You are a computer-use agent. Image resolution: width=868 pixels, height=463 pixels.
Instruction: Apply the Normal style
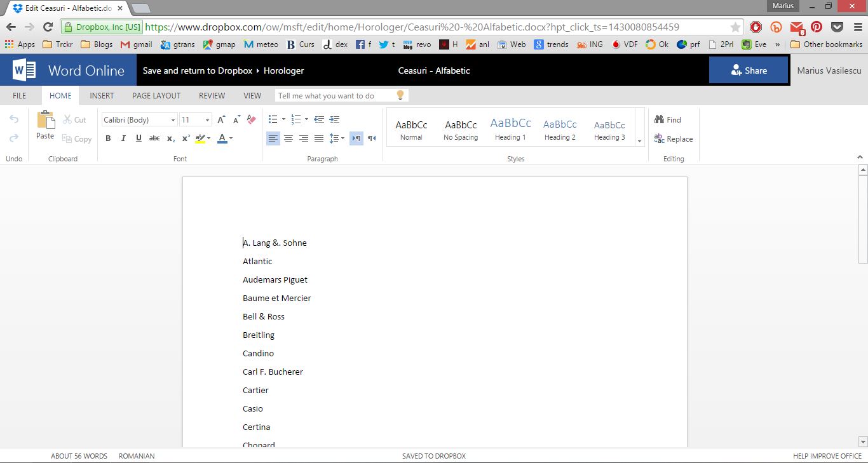[411, 130]
